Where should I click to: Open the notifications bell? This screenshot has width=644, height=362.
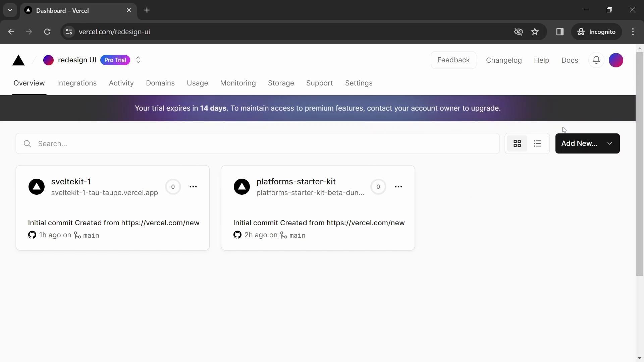tap(596, 60)
